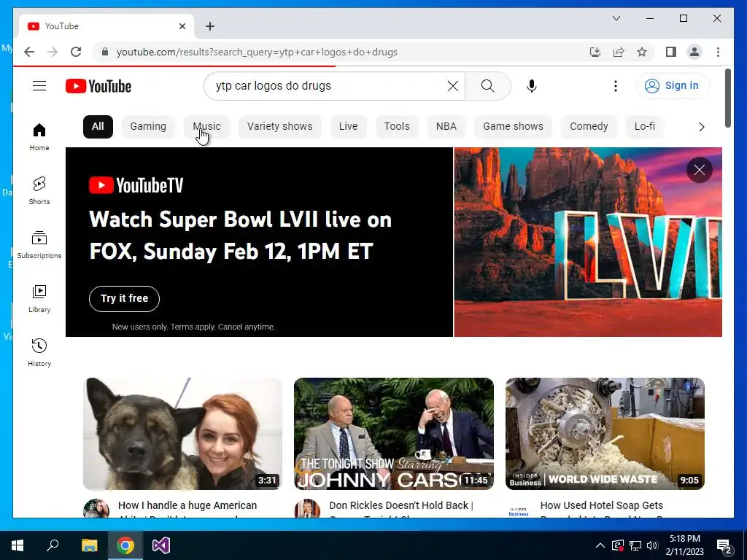
Task: Select the All filter chip
Action: pyautogui.click(x=98, y=127)
